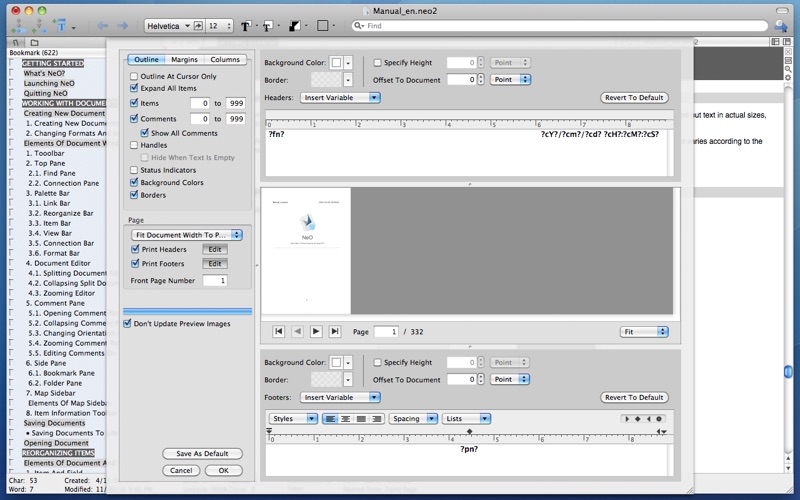Open the Footers Insert Variable dropdown

[x=340, y=397]
